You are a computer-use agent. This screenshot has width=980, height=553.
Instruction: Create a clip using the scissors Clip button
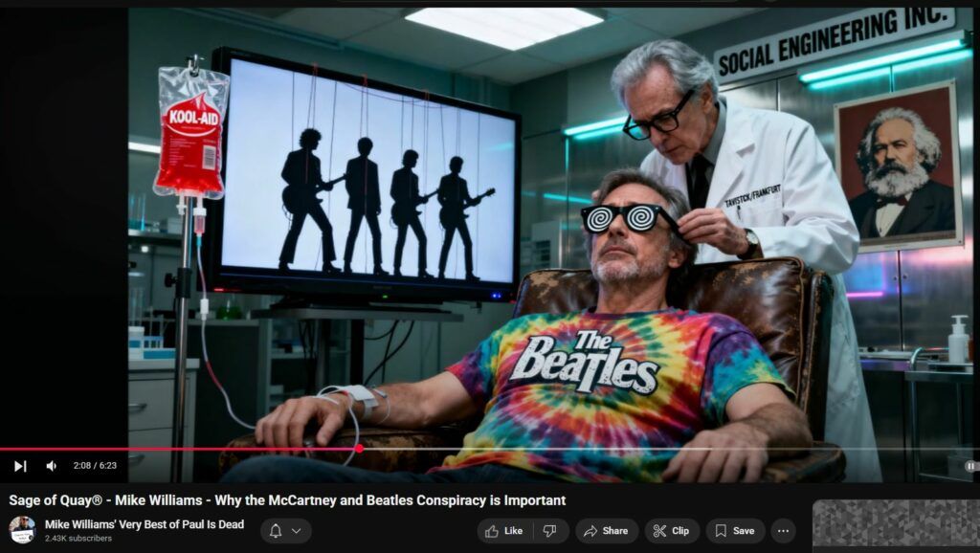[671, 531]
